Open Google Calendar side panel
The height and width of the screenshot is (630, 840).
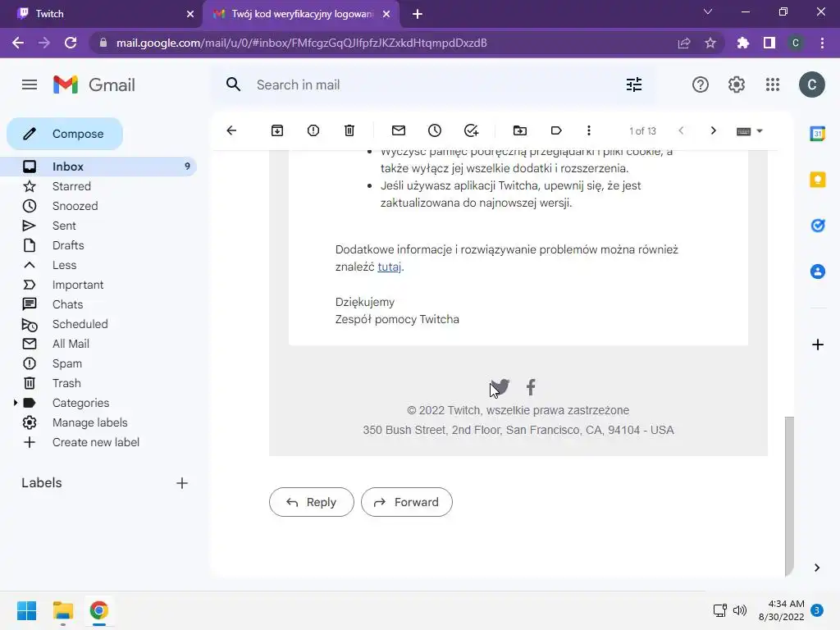coord(818,134)
